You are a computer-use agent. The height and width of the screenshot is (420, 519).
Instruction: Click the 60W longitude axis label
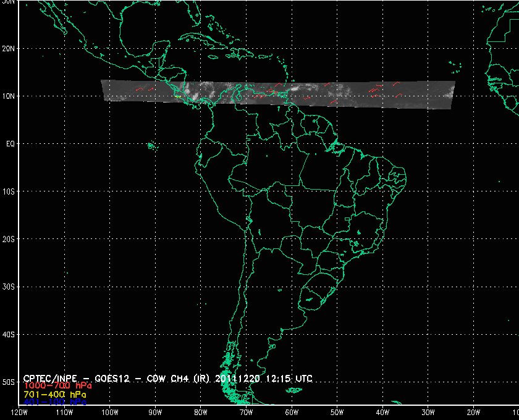click(292, 413)
